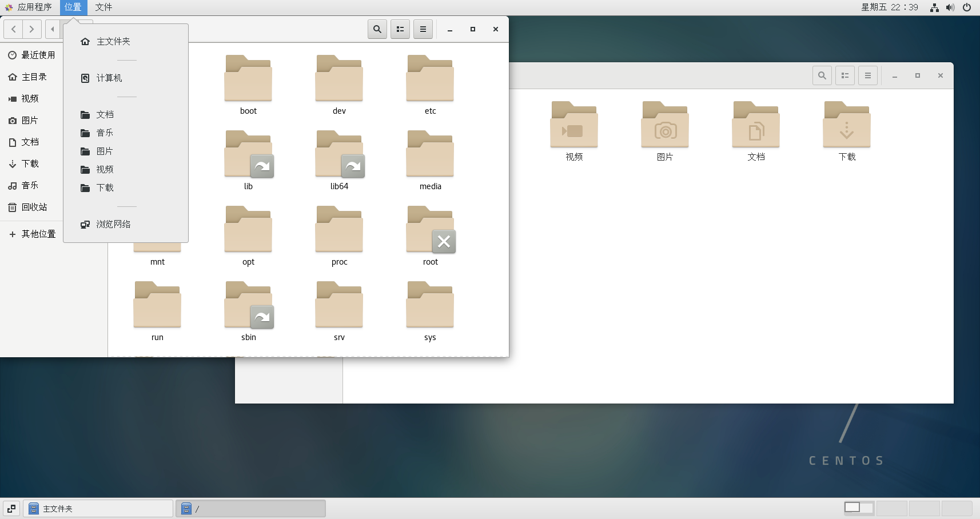Open 其他位置 in the sidebar
This screenshot has height=519, width=980.
point(32,234)
